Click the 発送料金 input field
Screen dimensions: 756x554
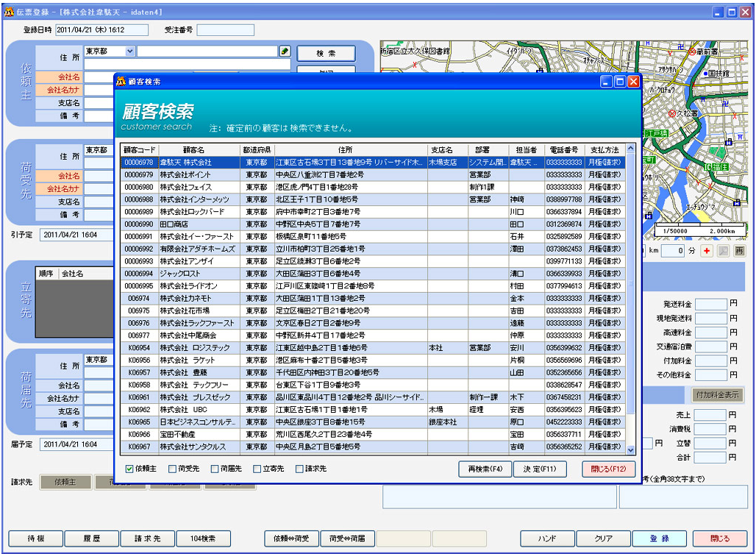click(x=710, y=303)
